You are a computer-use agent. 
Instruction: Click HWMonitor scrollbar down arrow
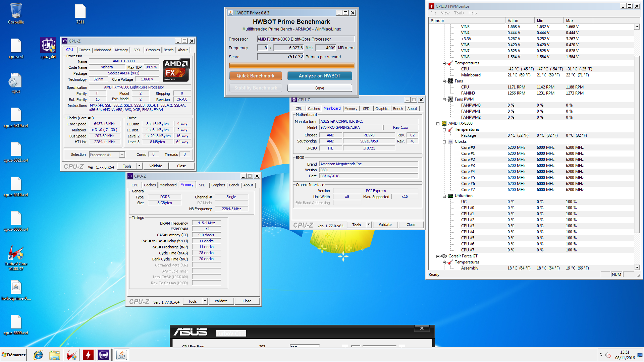(637, 267)
